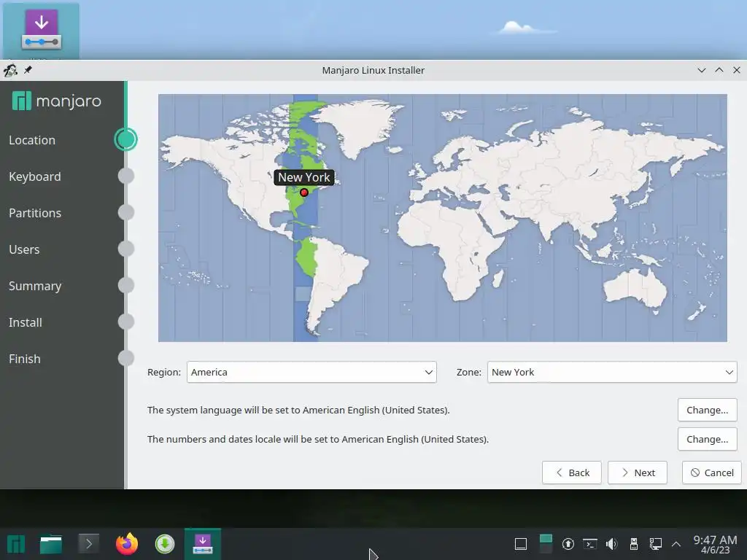Open the Zone dropdown showing New York
Viewport: 747px width, 560px height.
click(612, 372)
